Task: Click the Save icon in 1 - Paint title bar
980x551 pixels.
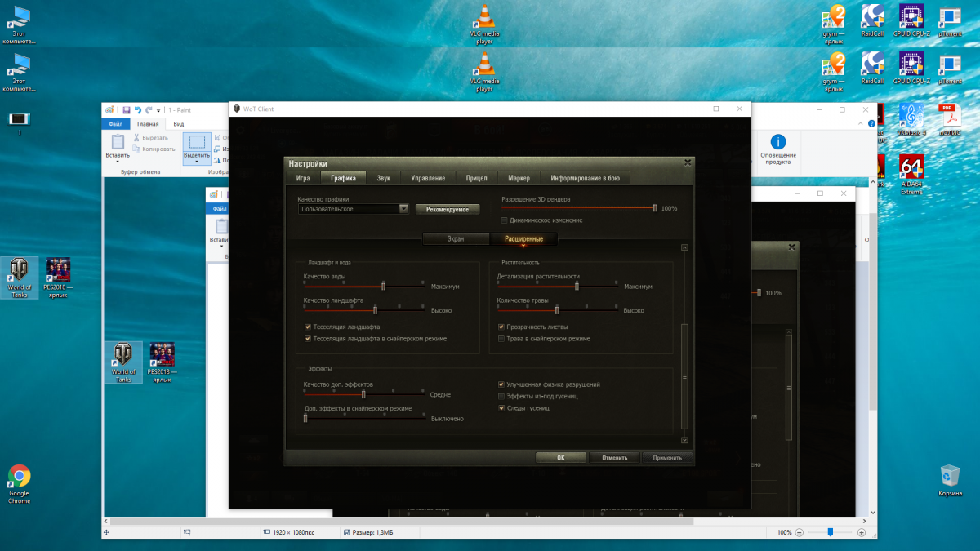Action: pos(127,109)
